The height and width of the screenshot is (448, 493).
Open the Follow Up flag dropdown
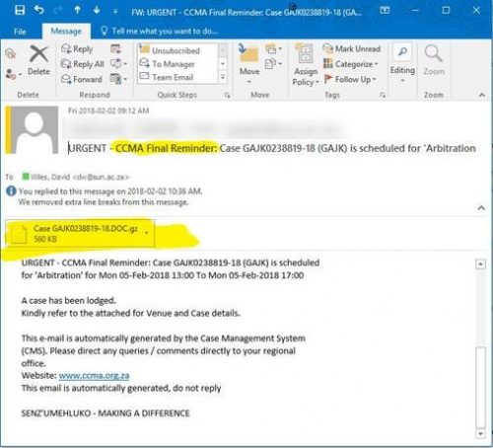(x=350, y=79)
